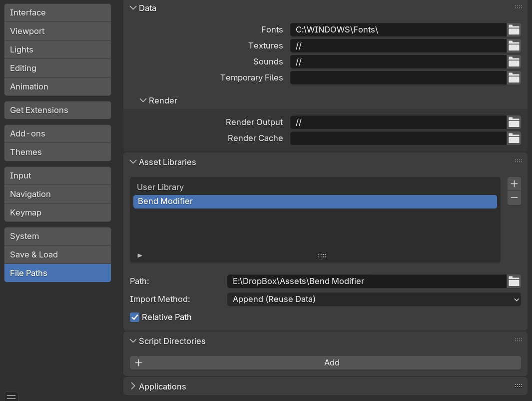Collapse the Asset Libraries panel
532x401 pixels.
coord(133,162)
